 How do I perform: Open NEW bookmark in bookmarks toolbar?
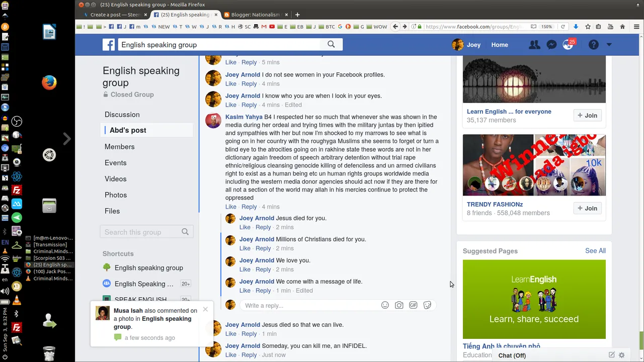(x=161, y=27)
